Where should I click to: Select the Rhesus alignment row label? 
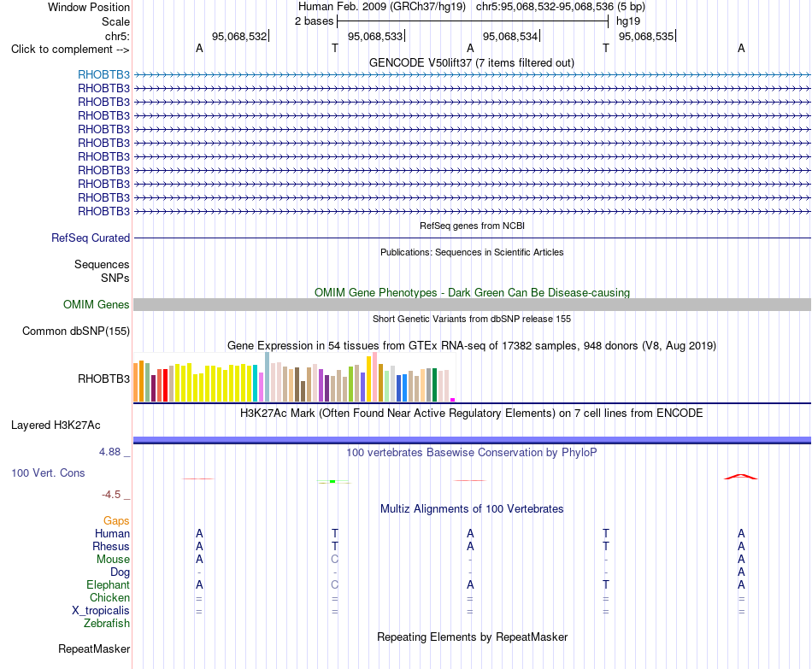[x=111, y=546]
